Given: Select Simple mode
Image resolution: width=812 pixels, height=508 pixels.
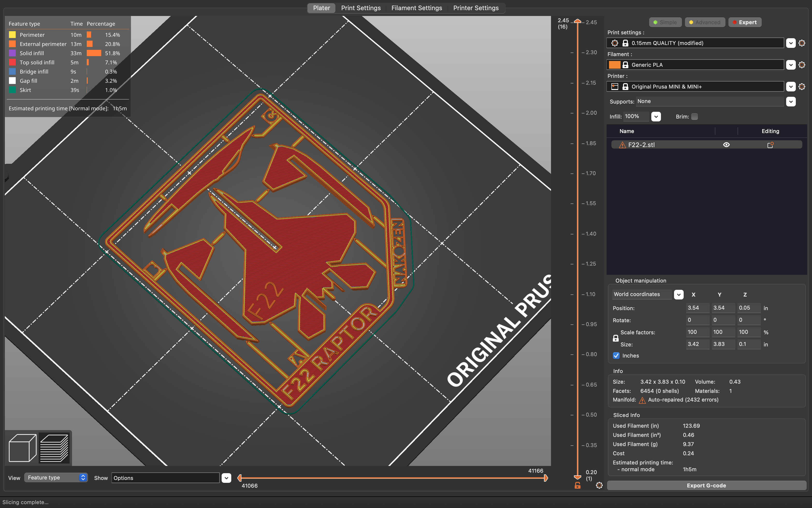Looking at the screenshot, I should pos(665,22).
